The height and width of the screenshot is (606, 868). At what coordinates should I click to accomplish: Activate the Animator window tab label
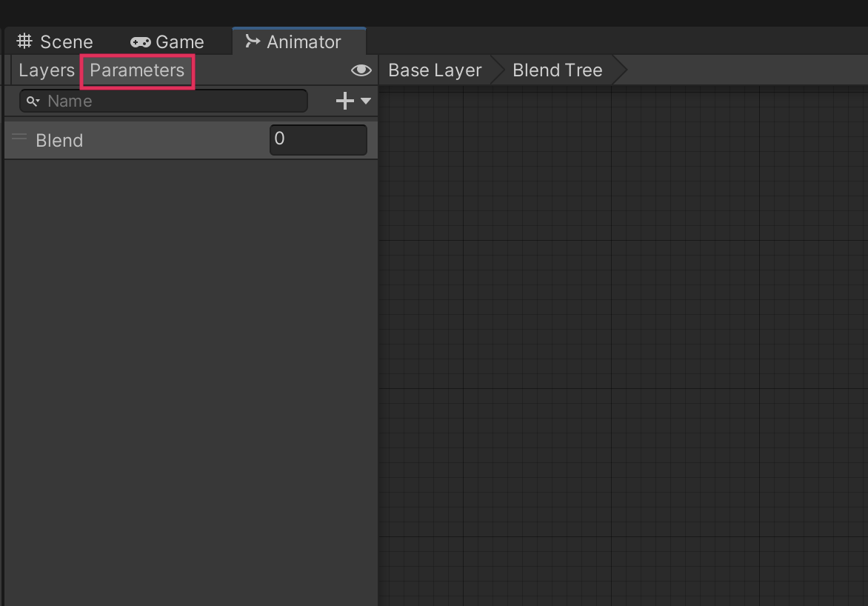click(304, 42)
